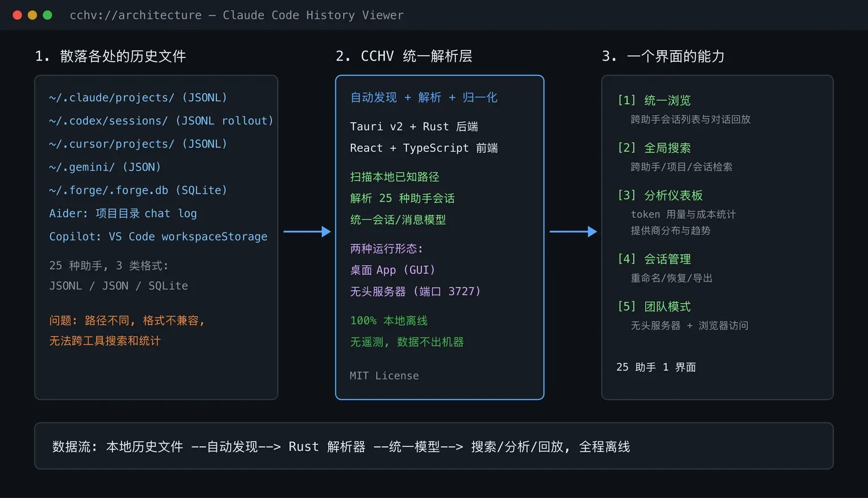The image size is (868, 498).
Task: Click the orange "无法跨工具搜索和统计" text
Action: (x=105, y=340)
